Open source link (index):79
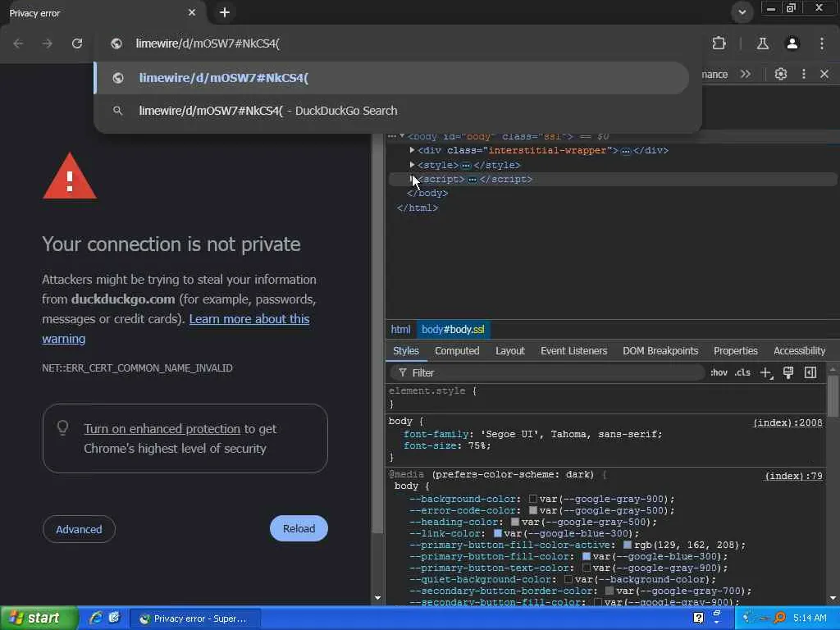840x630 pixels. click(793, 476)
